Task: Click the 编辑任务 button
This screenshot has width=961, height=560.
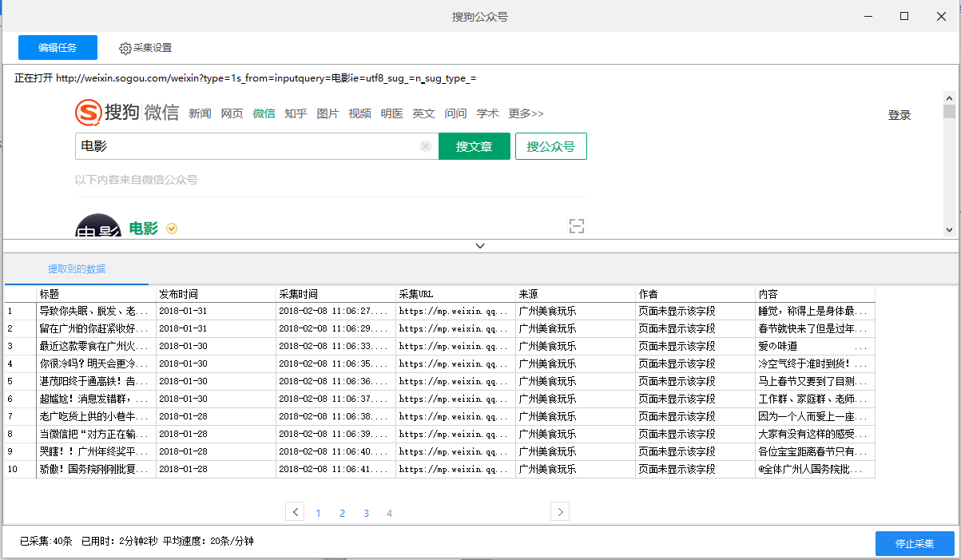Action: pos(58,48)
